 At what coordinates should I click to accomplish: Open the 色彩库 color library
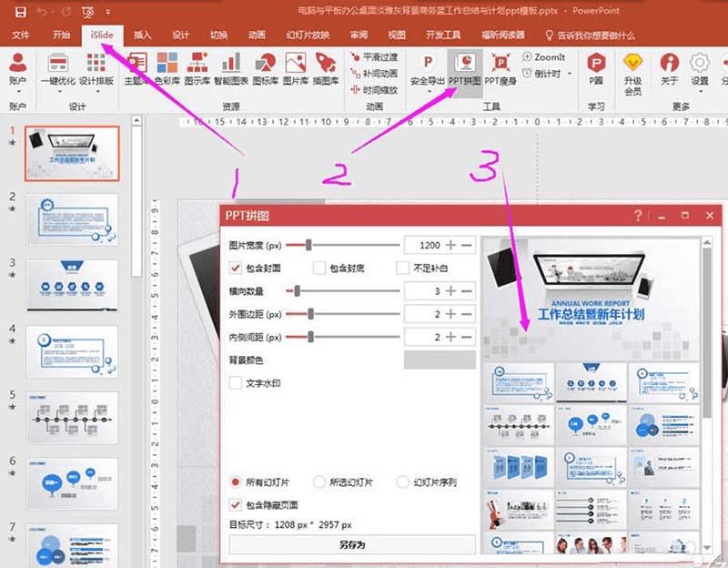(x=167, y=69)
